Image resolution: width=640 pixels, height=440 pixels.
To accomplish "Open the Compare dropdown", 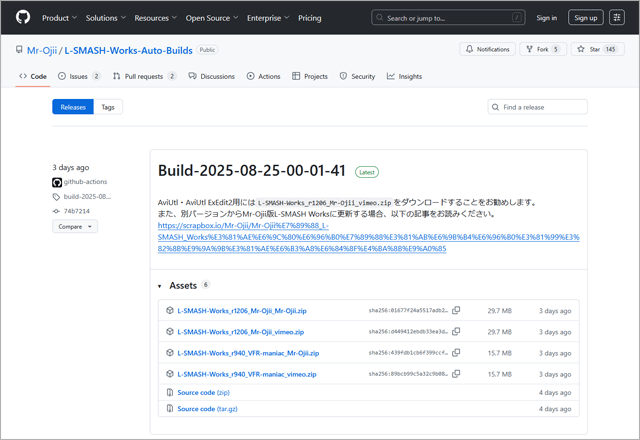I will [75, 227].
